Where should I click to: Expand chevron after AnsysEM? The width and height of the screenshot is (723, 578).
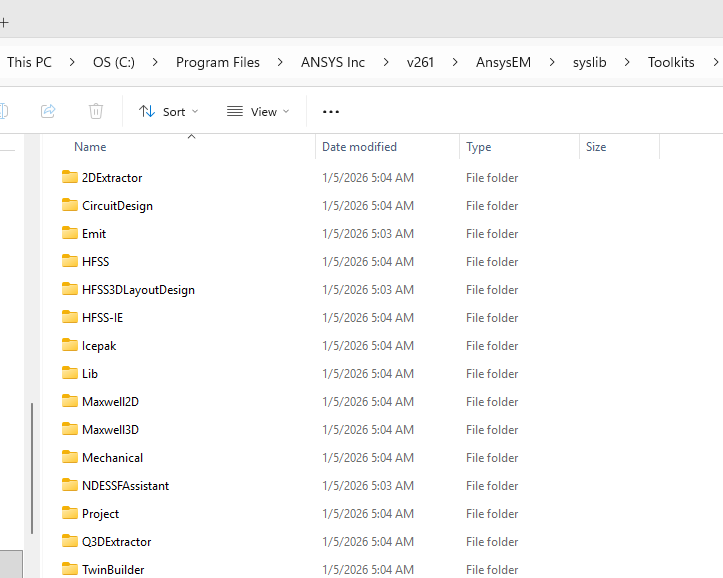(x=551, y=62)
